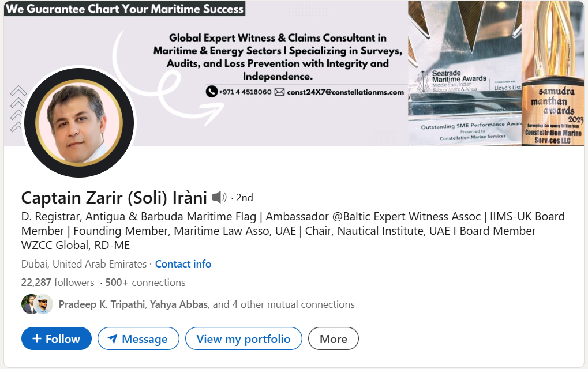Click the mutual connection avatars
The image size is (588, 369).
coord(36,304)
